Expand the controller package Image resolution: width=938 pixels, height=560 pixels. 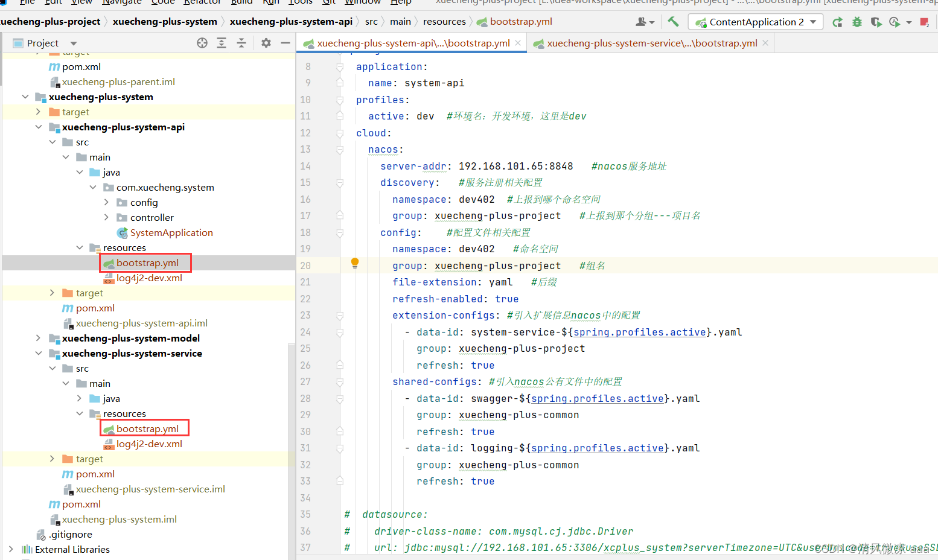107,218
